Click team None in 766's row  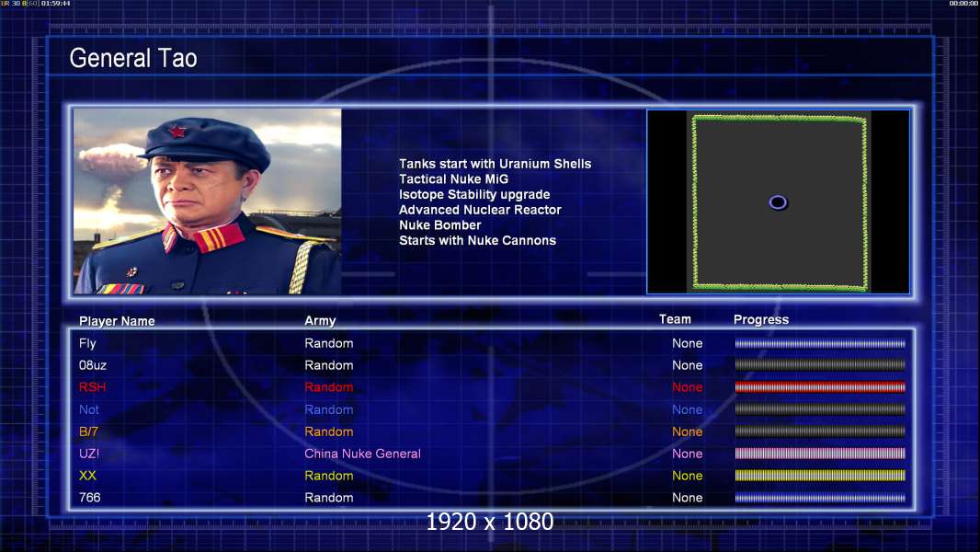(x=688, y=498)
